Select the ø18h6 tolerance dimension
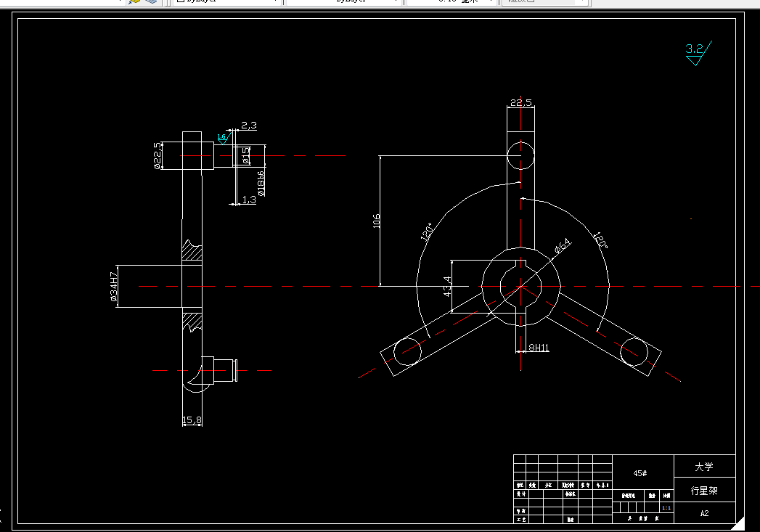This screenshot has width=760, height=532. click(261, 184)
